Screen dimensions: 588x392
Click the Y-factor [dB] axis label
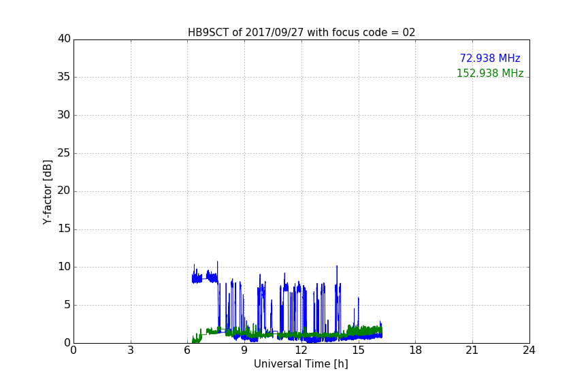click(x=47, y=192)
